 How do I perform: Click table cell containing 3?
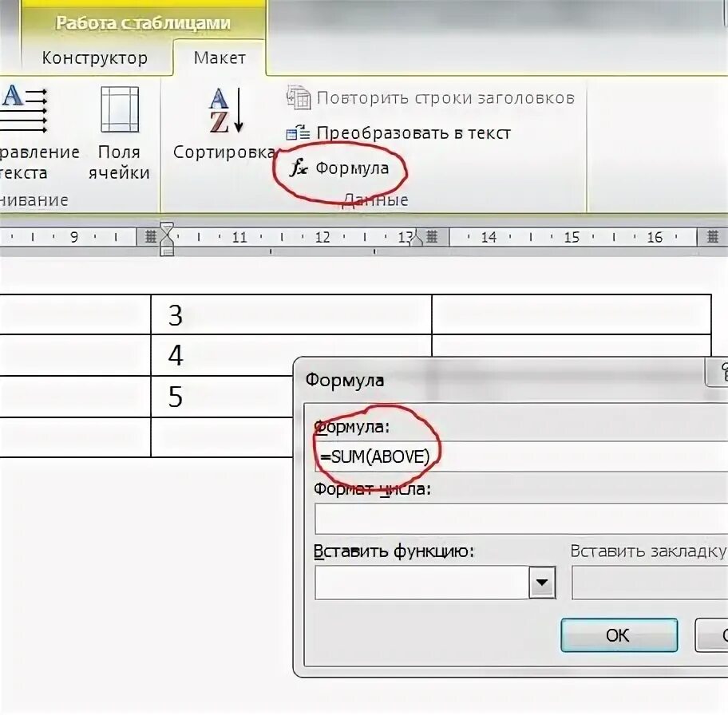point(291,314)
